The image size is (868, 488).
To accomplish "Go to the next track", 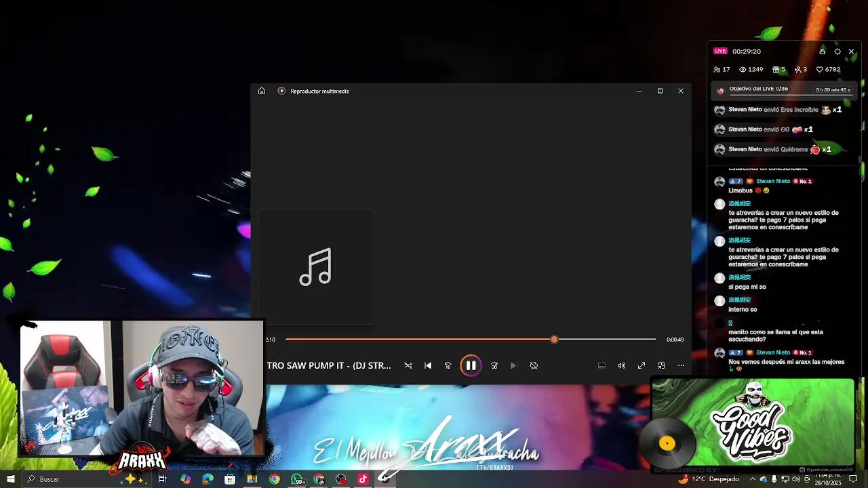I will 513,365.
